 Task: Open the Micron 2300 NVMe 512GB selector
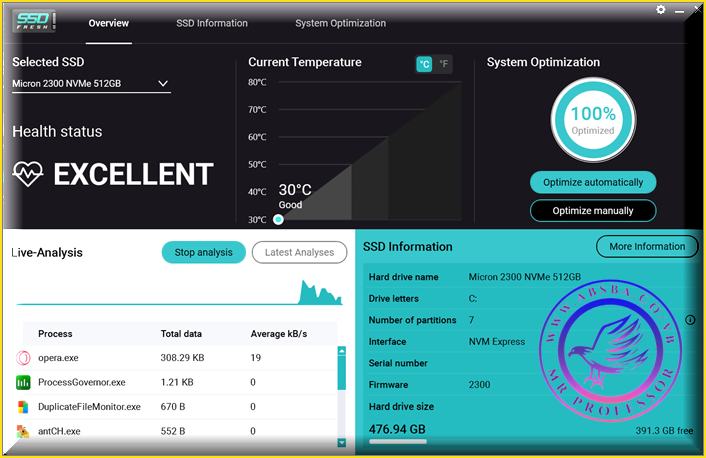click(x=91, y=84)
